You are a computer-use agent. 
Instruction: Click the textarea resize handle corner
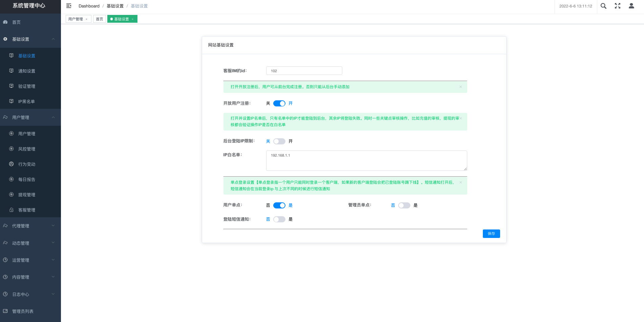466,169
